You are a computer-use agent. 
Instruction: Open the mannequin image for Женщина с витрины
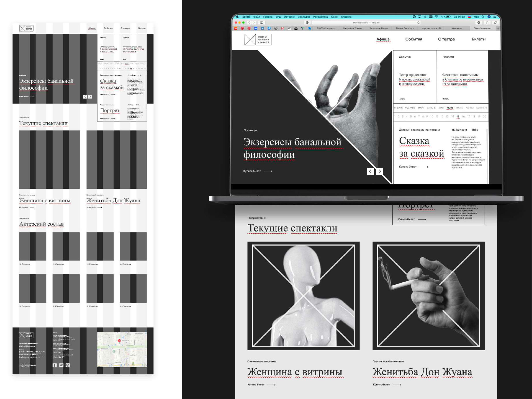click(x=304, y=296)
